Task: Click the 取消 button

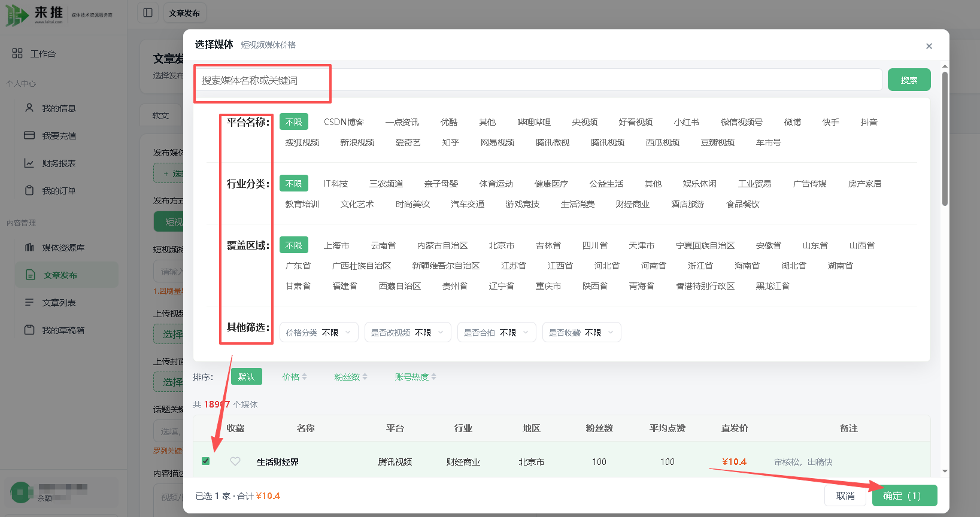Action: pos(845,495)
